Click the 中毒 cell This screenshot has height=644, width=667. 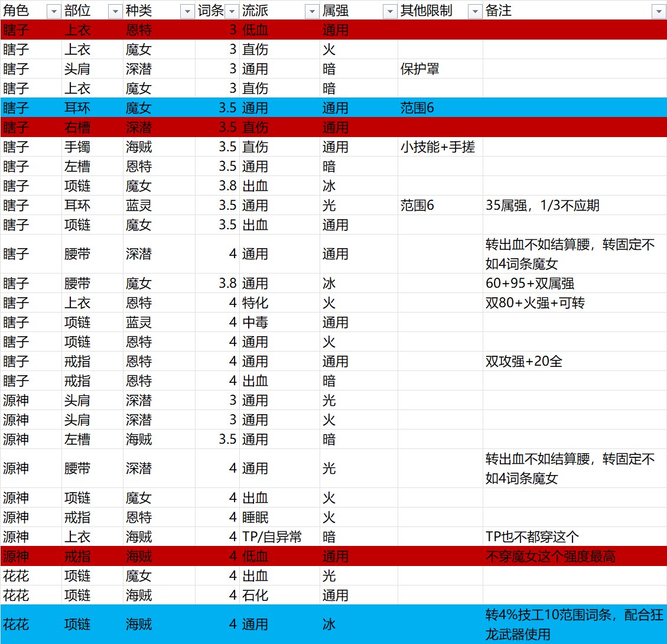pyautogui.click(x=279, y=323)
